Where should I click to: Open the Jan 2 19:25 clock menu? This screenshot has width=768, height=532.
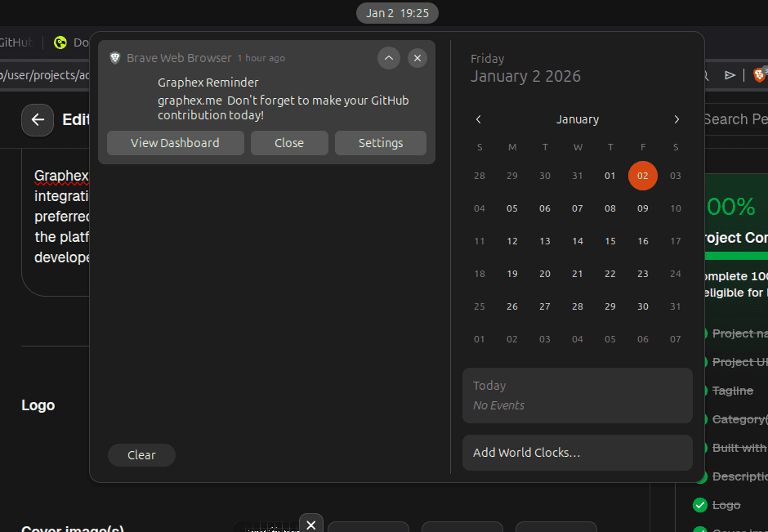(397, 13)
